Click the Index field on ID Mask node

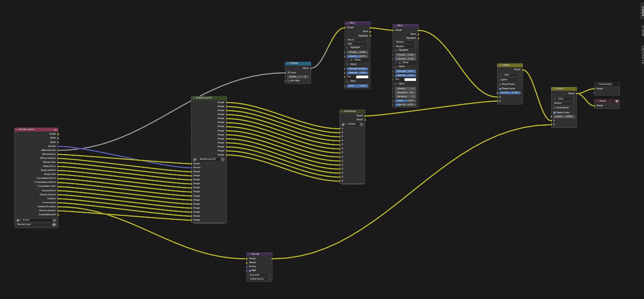tap(298, 77)
